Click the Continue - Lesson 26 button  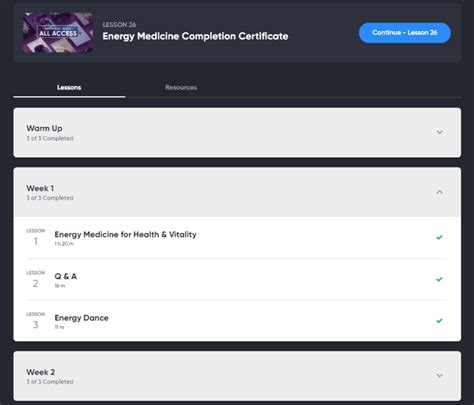(405, 33)
